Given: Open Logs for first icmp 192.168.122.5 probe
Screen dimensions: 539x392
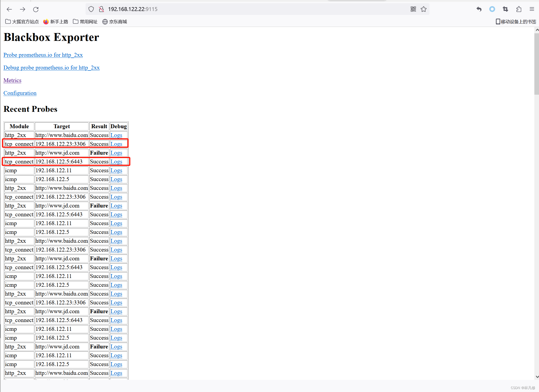Looking at the screenshot, I should click(x=116, y=179).
